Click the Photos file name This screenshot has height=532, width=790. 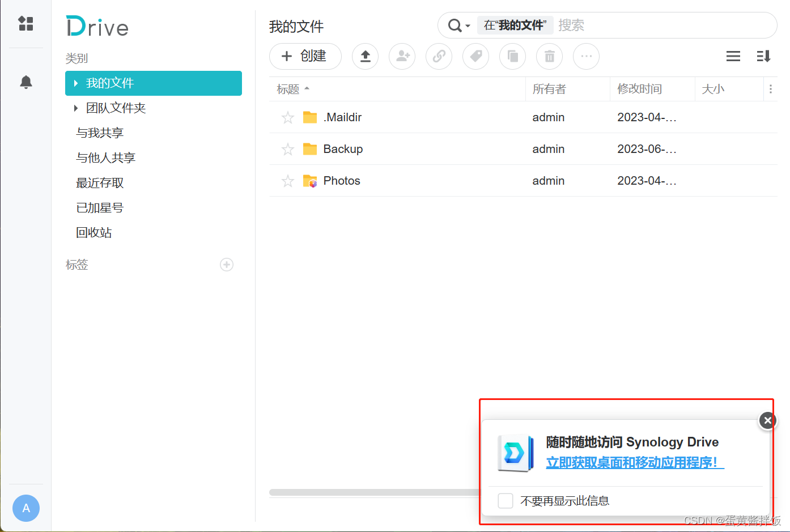coord(342,181)
